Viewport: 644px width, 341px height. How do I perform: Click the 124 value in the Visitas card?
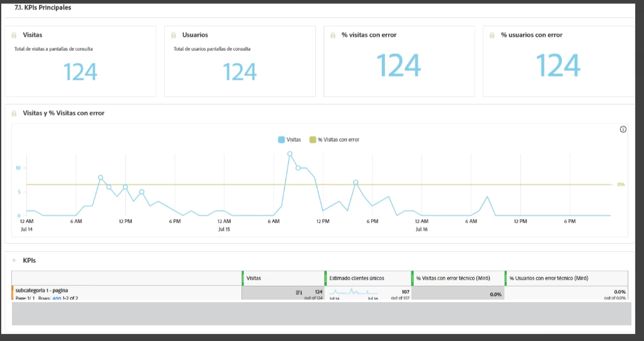pos(80,72)
